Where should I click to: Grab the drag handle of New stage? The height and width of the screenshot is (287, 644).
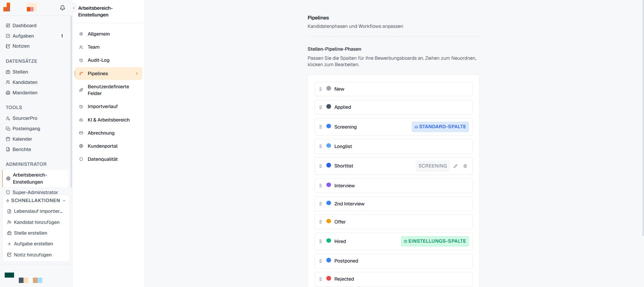pyautogui.click(x=320, y=89)
